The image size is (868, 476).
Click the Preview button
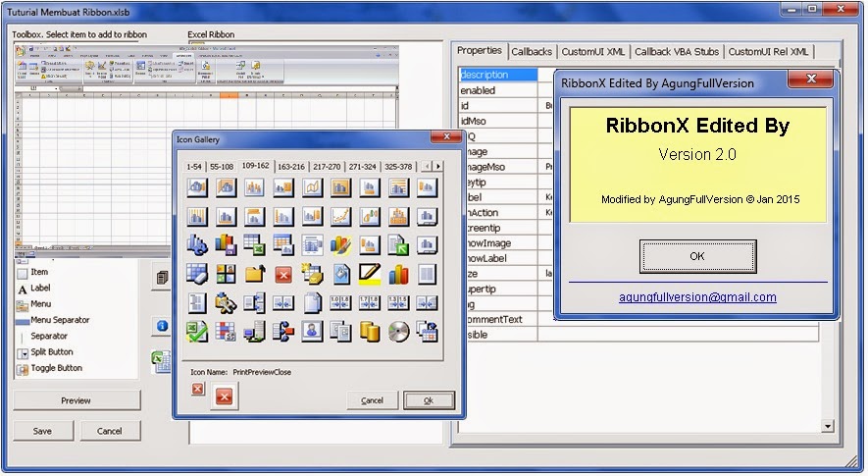77,400
